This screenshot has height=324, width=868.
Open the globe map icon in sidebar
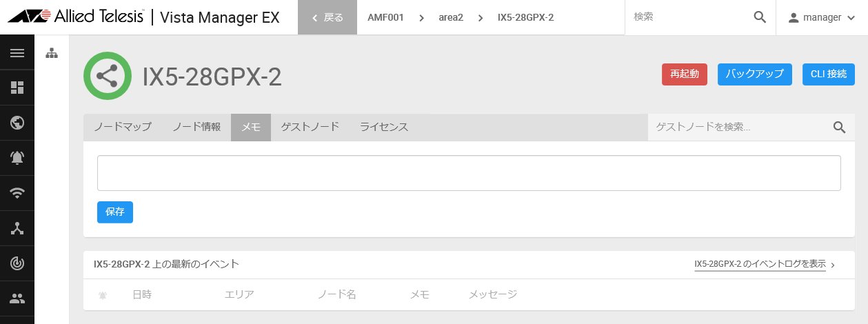click(17, 123)
